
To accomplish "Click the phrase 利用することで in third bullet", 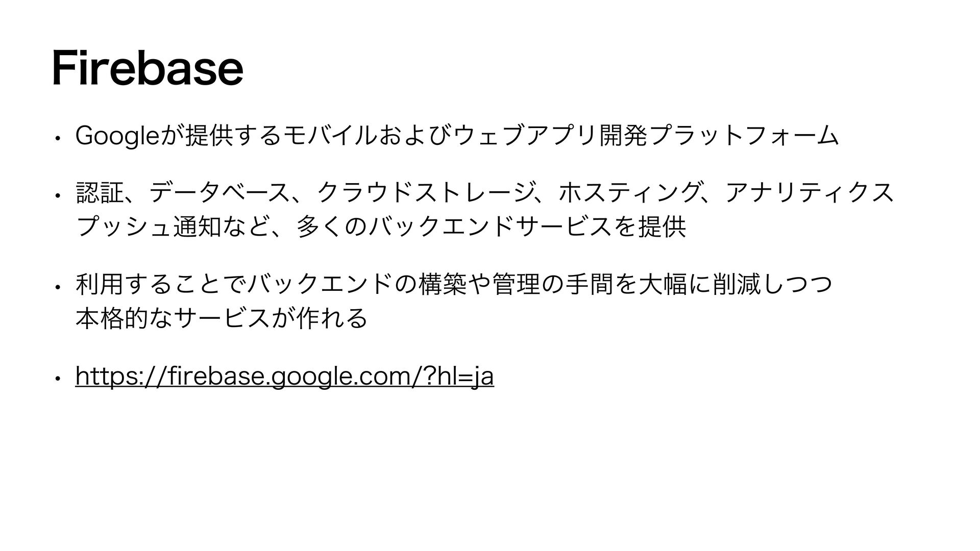I will point(160,285).
